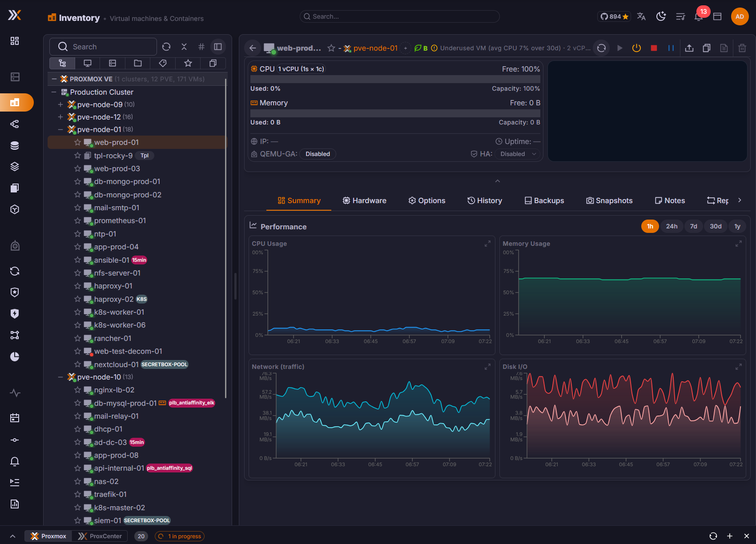Open the calendar icon in sidebar
This screenshot has width=756, height=544.
(x=15, y=418)
